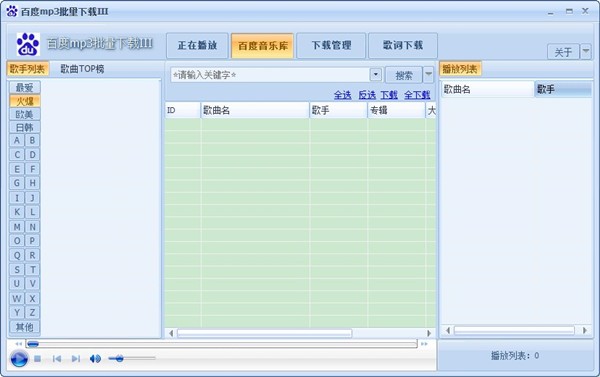Open the keyword history dropdown
600x377 pixels.
pos(376,74)
